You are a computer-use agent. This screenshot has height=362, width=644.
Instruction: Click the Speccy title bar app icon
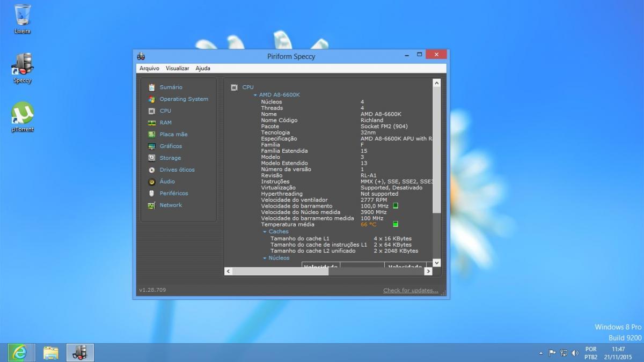coord(141,56)
